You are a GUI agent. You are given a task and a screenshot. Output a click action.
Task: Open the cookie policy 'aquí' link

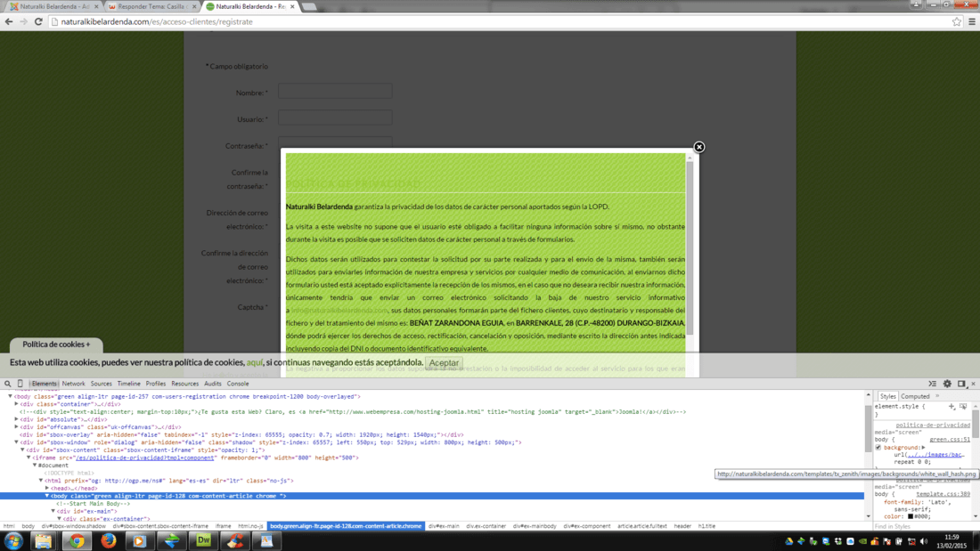[x=255, y=362]
